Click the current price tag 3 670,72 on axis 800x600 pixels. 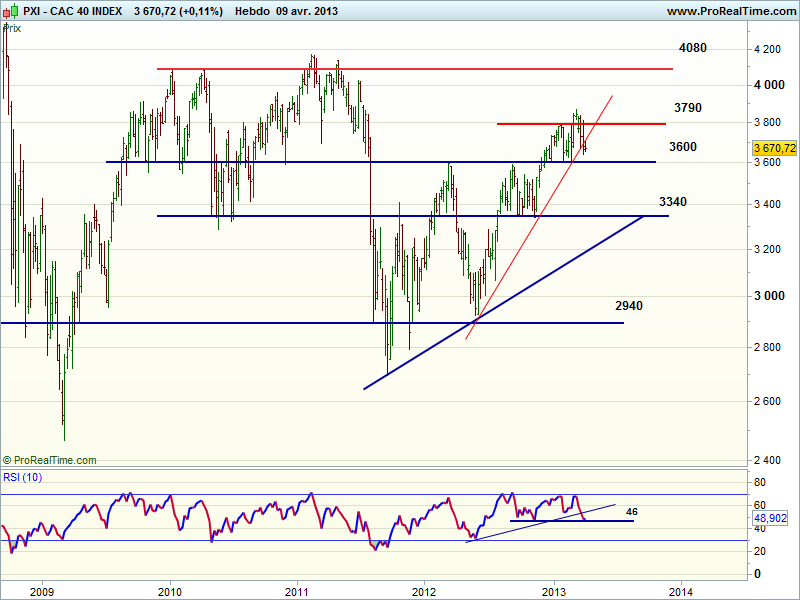point(773,148)
